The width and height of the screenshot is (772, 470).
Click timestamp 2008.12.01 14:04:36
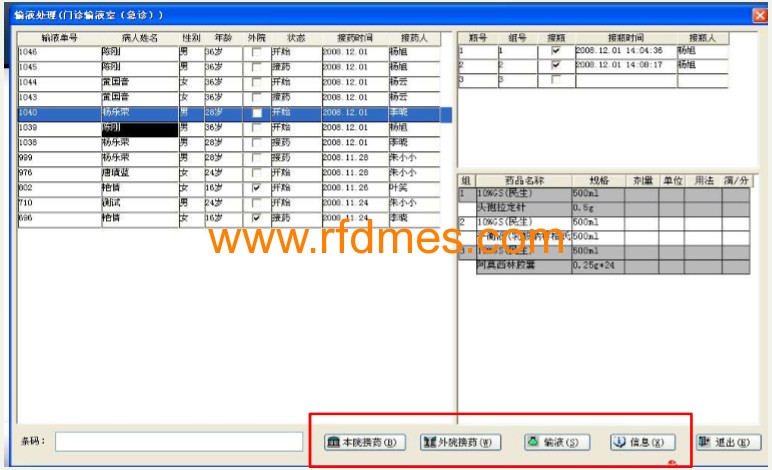[619, 51]
